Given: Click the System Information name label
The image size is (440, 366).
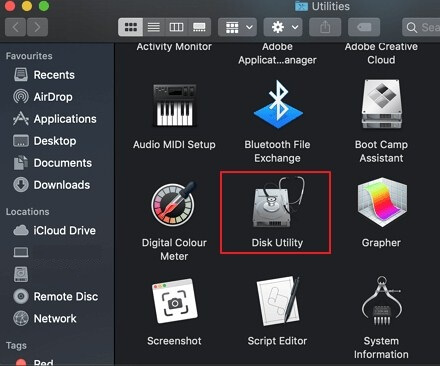Looking at the screenshot, I should 381,348.
